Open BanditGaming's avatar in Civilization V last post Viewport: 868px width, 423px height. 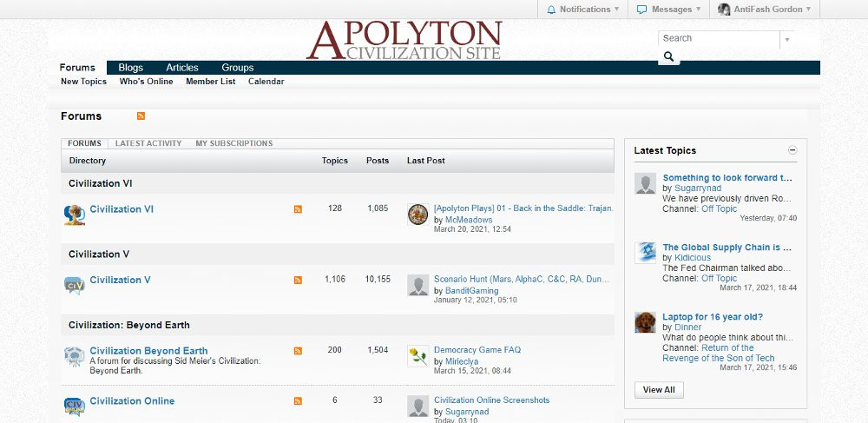point(418,285)
